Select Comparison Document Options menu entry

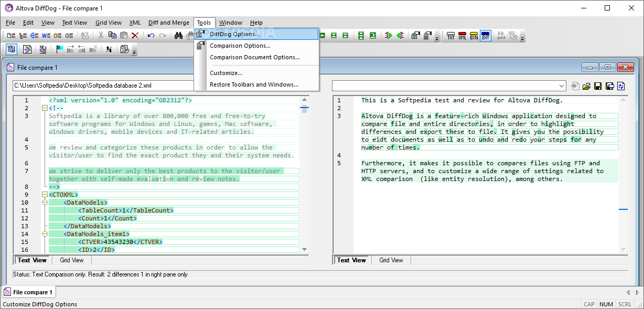click(256, 57)
